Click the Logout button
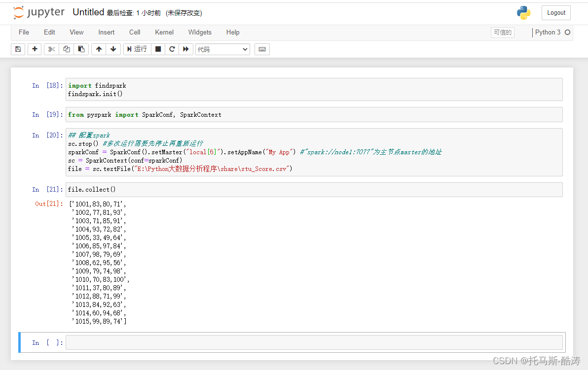This screenshot has height=370, width=588. (556, 12)
